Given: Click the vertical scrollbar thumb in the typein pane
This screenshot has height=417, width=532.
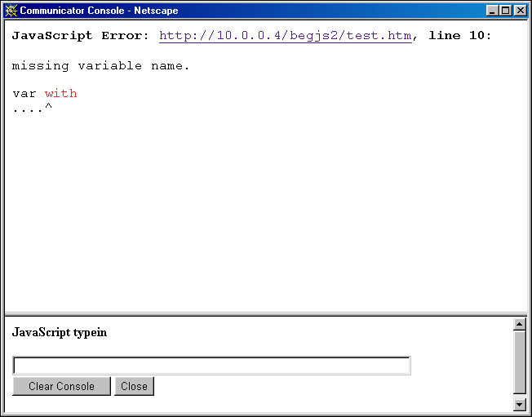Looking at the screenshot, I should (520, 363).
